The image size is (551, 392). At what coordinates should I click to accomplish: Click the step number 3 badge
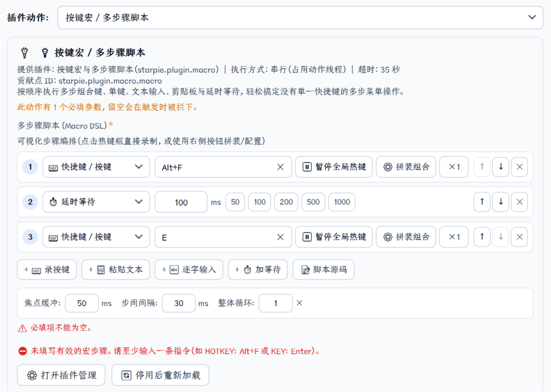pyautogui.click(x=30, y=237)
